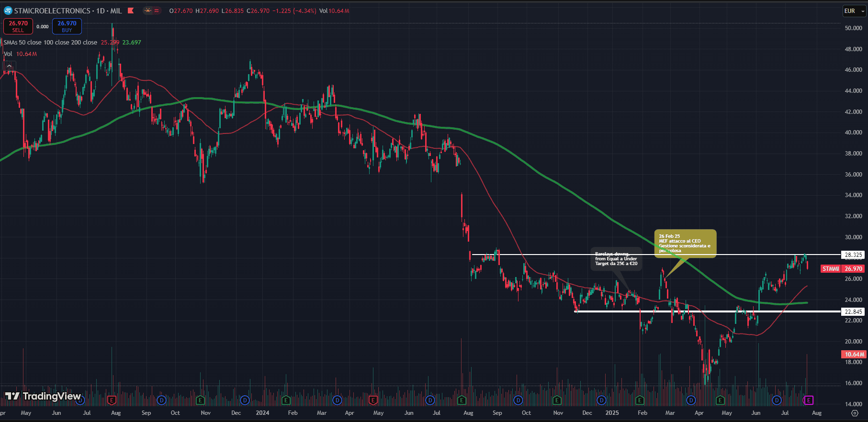868x422 pixels.
Task: Click the green earnings marker near Feb 2024
Action: 286,400
